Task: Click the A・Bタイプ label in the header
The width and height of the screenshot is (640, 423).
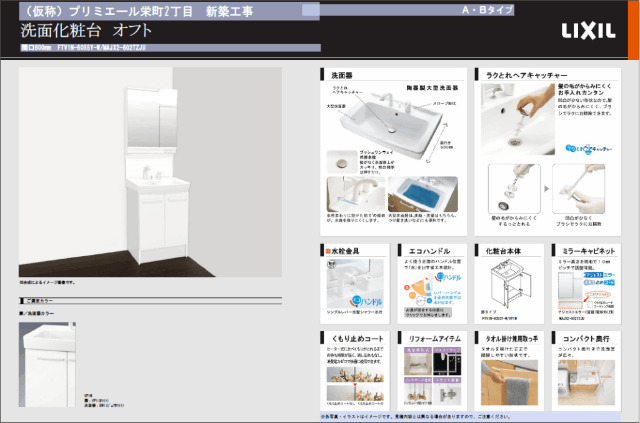Action: (487, 10)
